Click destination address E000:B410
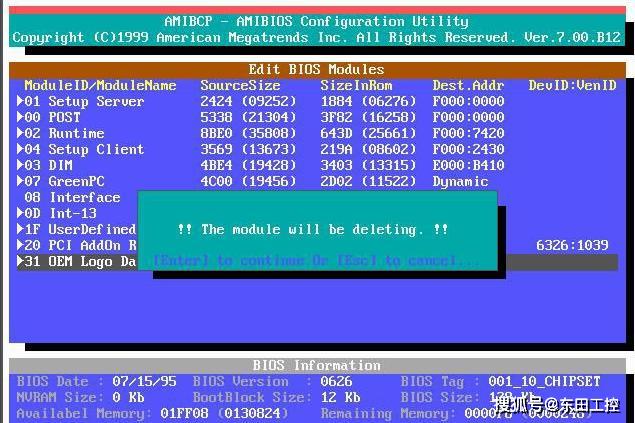This screenshot has height=423, width=635. click(469, 165)
